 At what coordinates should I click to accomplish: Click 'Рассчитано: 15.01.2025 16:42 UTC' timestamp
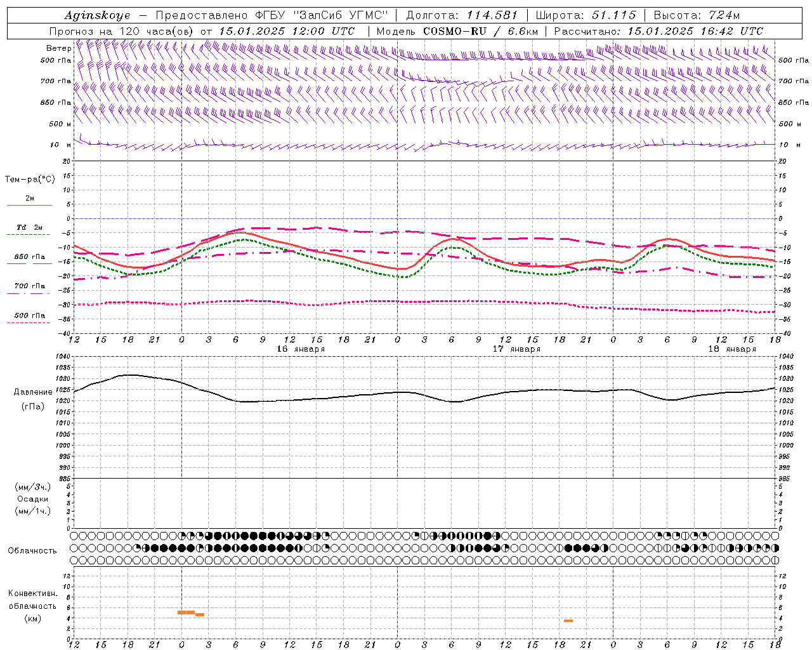[x=658, y=31]
